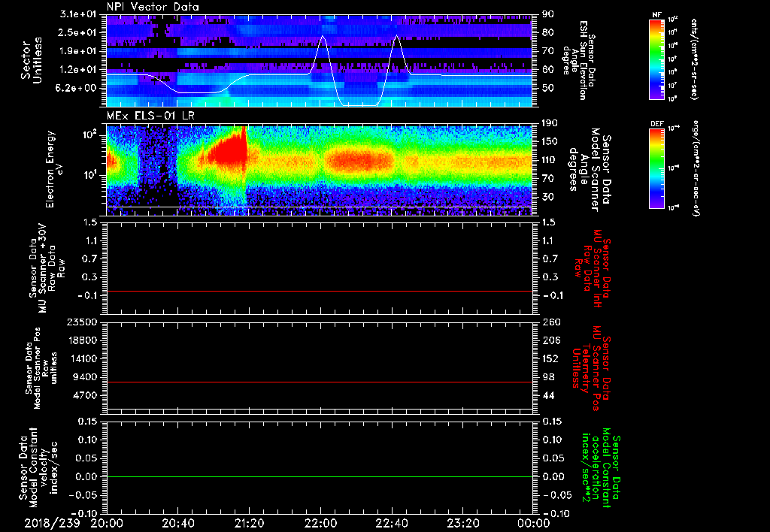Click the 6.2e+00 sector axis value
The height and width of the screenshot is (532, 770).
(x=77, y=88)
